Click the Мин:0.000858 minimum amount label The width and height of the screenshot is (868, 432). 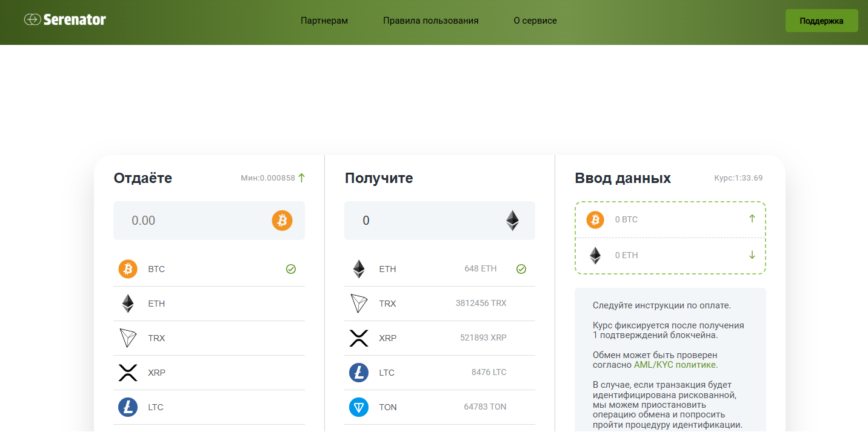[x=268, y=178]
